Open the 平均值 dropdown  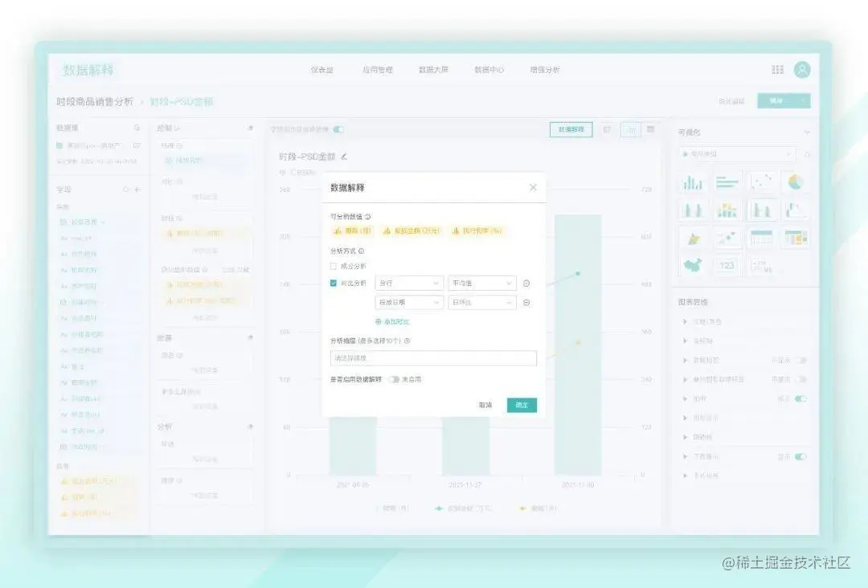pyautogui.click(x=482, y=284)
